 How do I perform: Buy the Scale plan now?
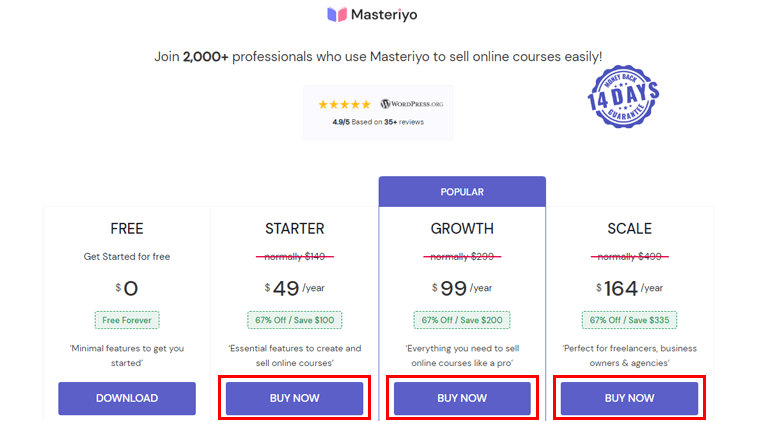pos(629,398)
